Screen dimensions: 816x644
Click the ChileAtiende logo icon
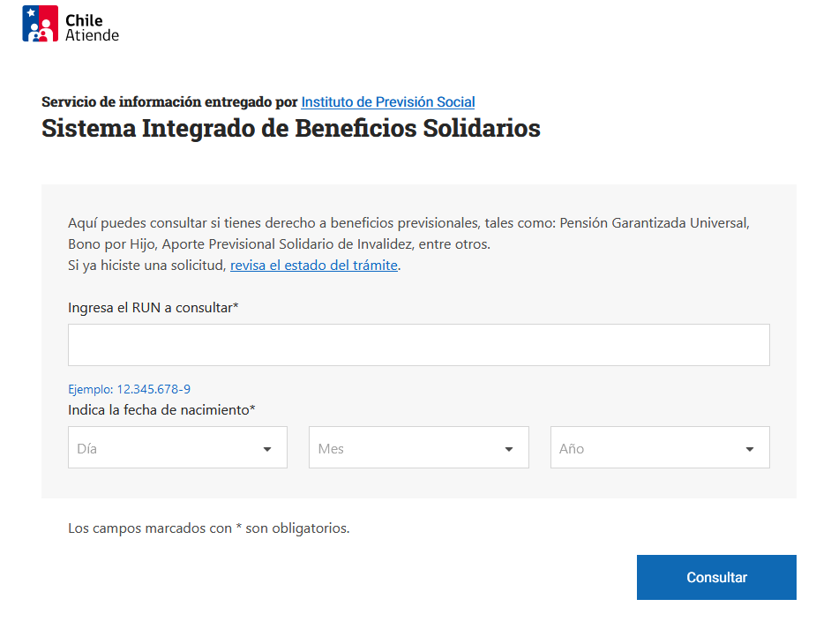point(40,24)
